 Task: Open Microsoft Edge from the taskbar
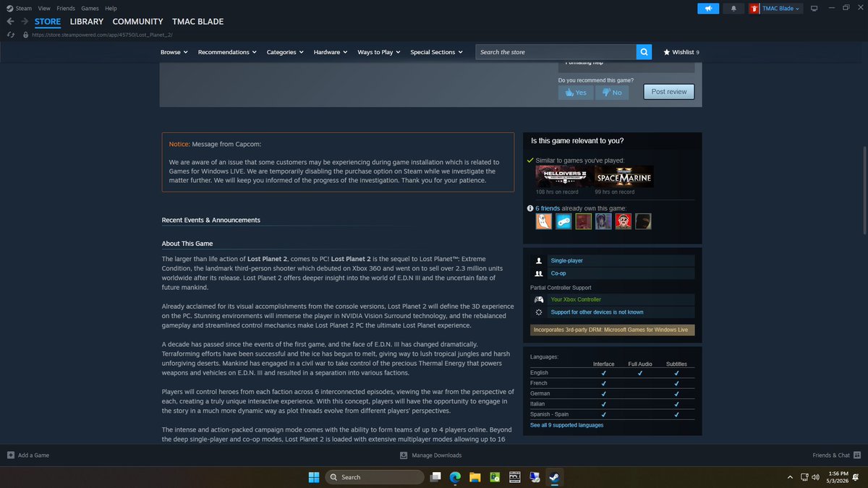pyautogui.click(x=455, y=477)
